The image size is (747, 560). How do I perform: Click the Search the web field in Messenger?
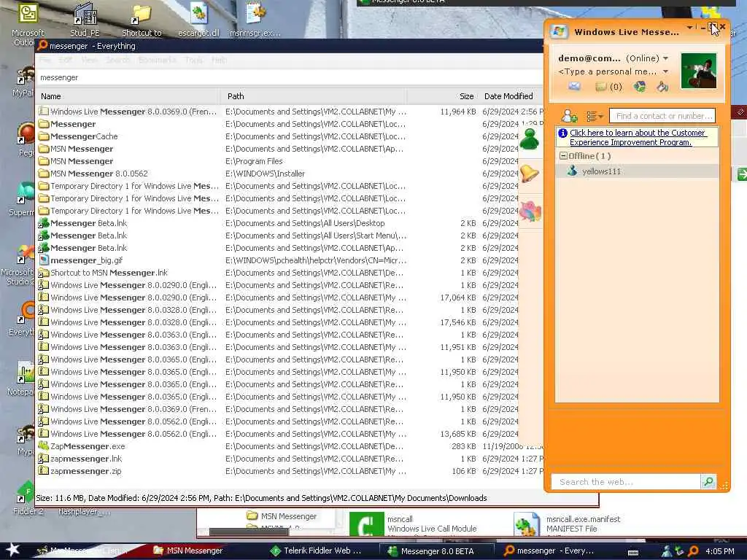tap(625, 482)
